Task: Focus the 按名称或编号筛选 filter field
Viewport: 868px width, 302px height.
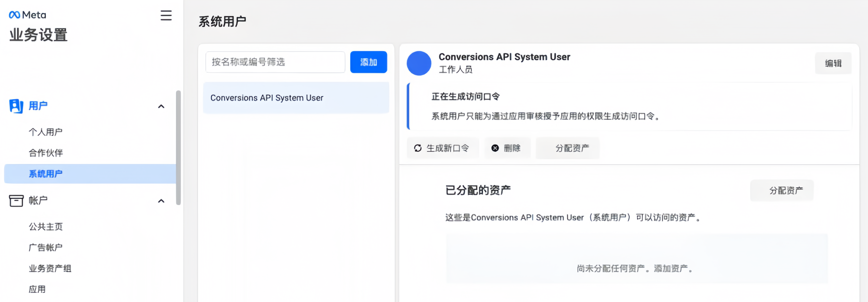Action: (x=275, y=62)
